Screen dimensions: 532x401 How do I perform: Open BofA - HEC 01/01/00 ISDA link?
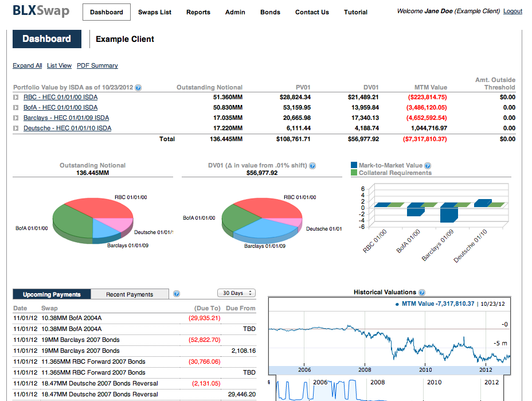point(60,108)
